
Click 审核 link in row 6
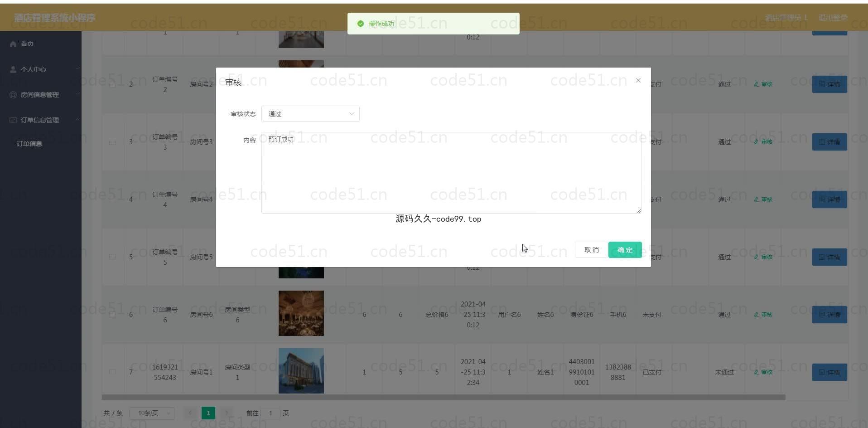point(763,315)
